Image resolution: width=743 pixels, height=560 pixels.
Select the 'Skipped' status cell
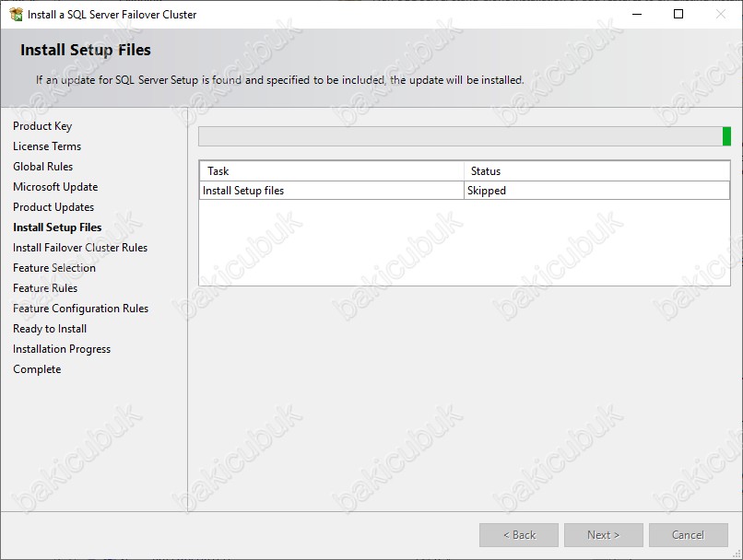[x=596, y=191]
